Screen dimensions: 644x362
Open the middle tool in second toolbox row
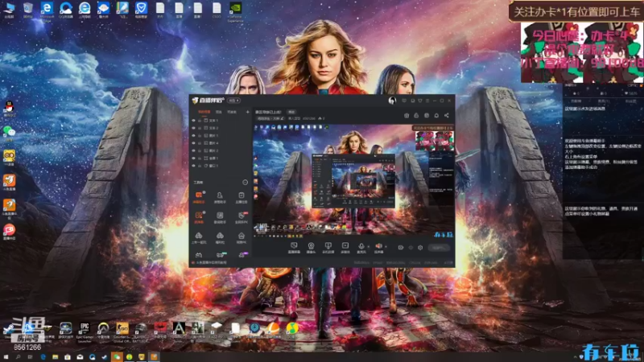coord(220,217)
